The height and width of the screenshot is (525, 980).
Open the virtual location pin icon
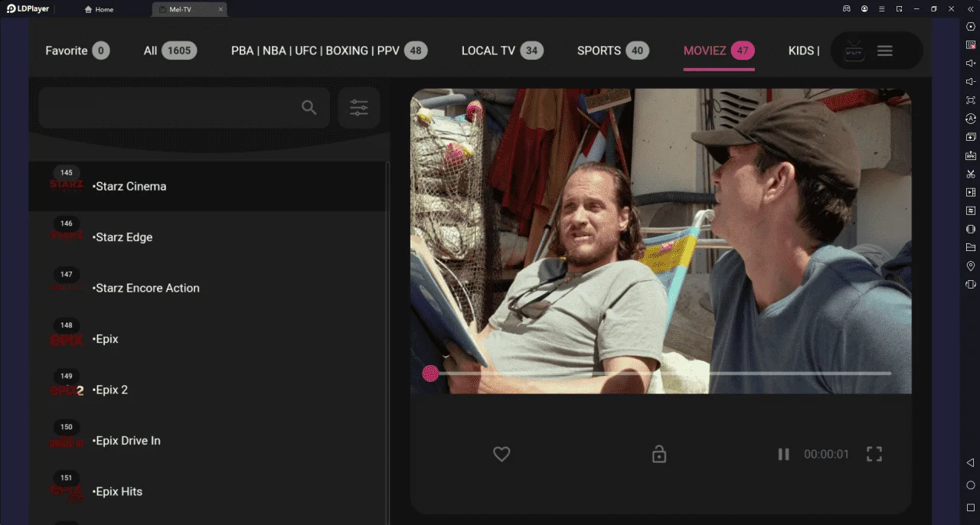point(971,266)
